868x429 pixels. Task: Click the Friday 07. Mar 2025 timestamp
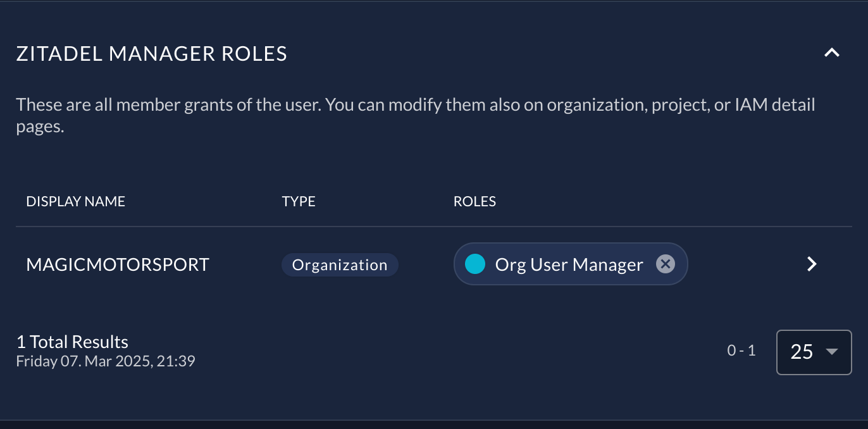click(x=105, y=361)
